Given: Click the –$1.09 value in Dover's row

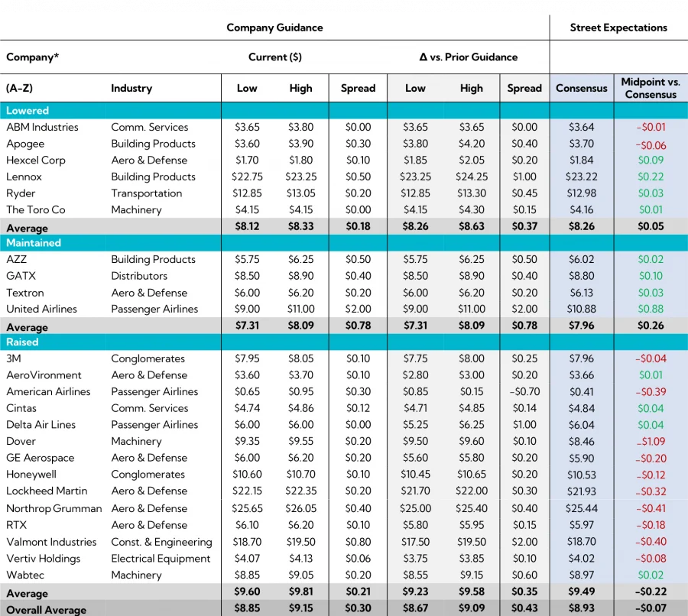Looking at the screenshot, I should coord(650,442).
